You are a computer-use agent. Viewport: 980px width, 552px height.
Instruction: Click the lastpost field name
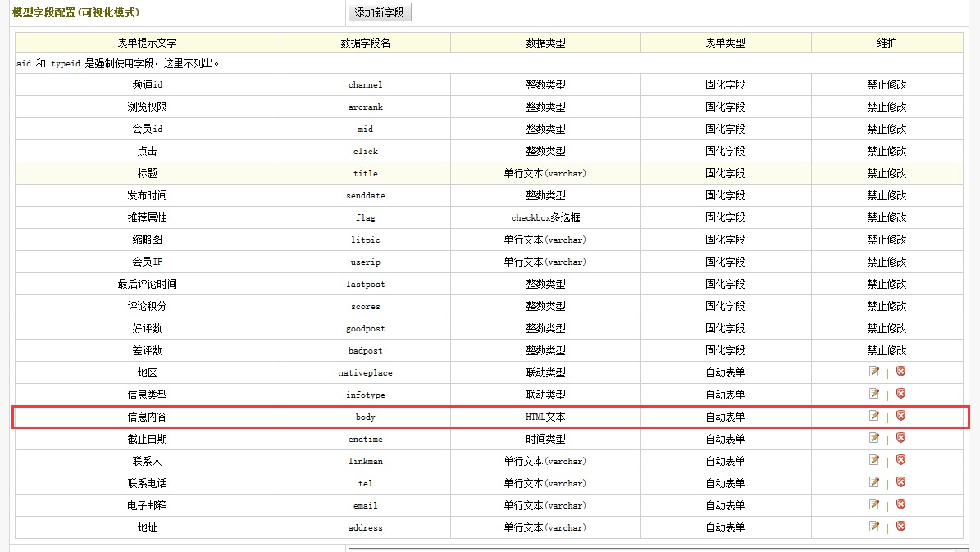tap(366, 285)
